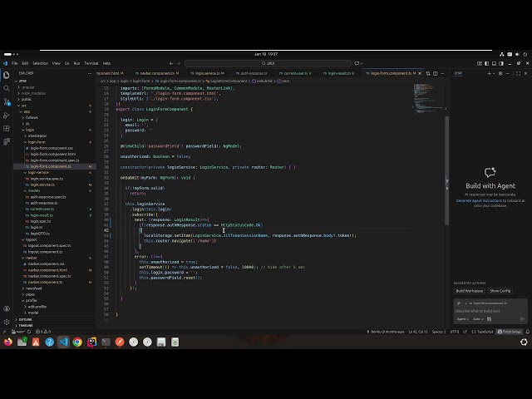Click the attach context paperclip in chat
This screenshot has width=532, height=399.
[x=459, y=303]
